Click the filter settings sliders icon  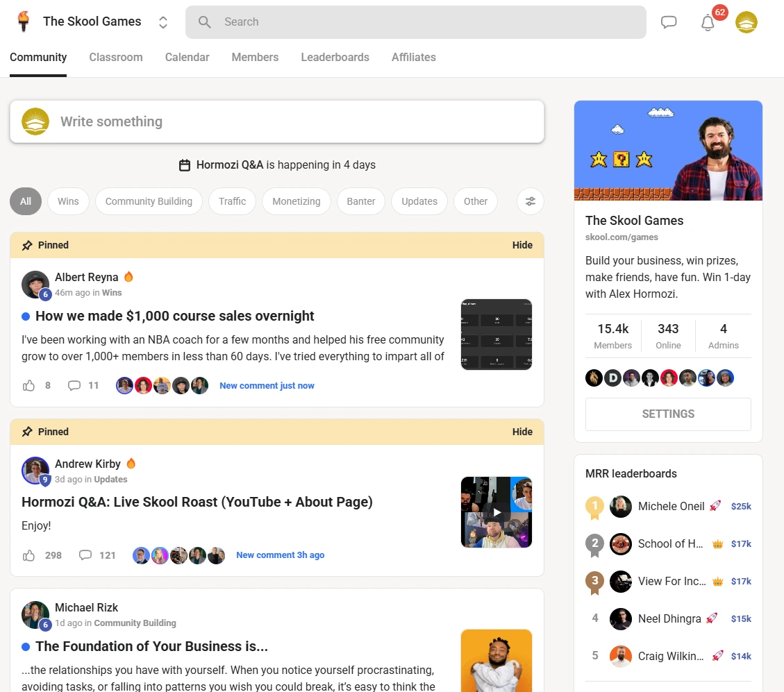[x=531, y=201]
